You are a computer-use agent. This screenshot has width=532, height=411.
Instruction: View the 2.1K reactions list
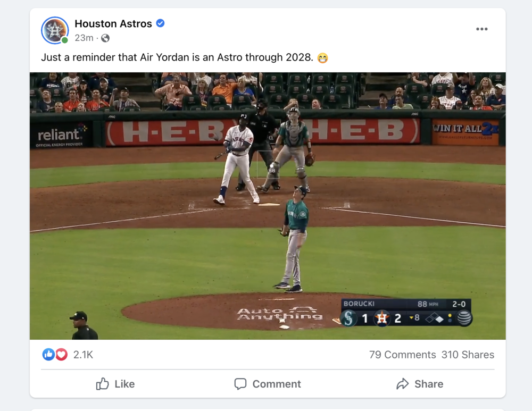pos(83,355)
